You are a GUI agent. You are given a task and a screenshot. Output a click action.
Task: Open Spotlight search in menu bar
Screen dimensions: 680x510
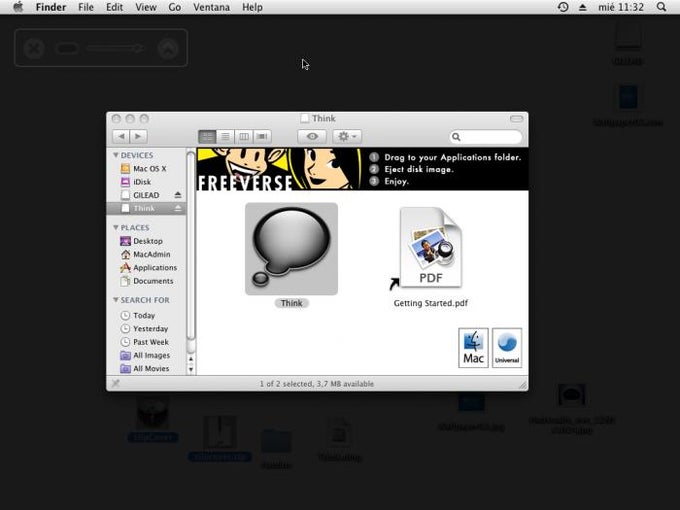[661, 7]
